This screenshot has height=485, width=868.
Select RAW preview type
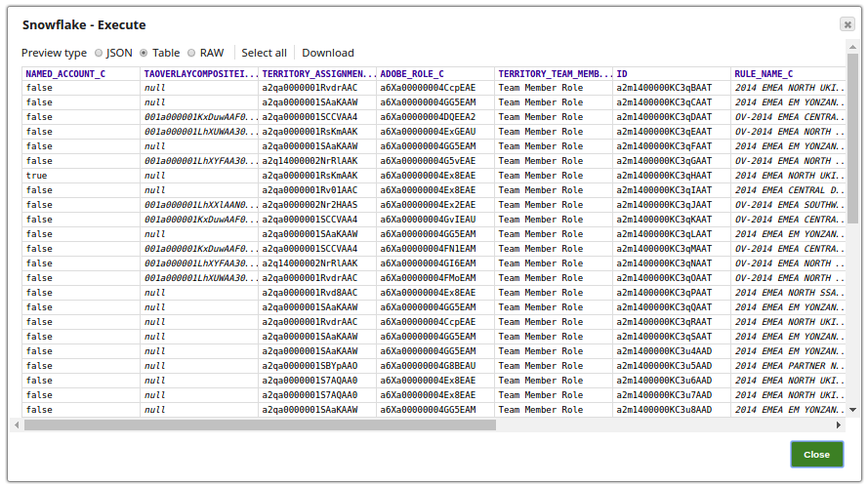coord(191,53)
